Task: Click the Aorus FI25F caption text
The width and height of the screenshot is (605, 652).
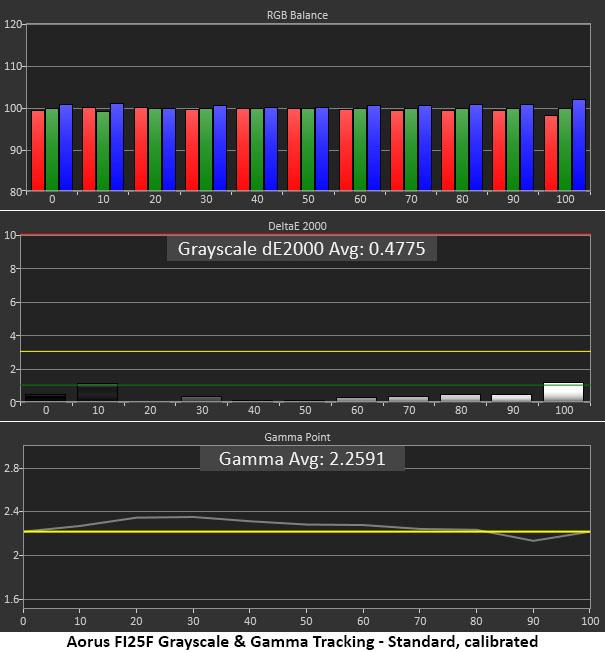Action: (x=302, y=641)
